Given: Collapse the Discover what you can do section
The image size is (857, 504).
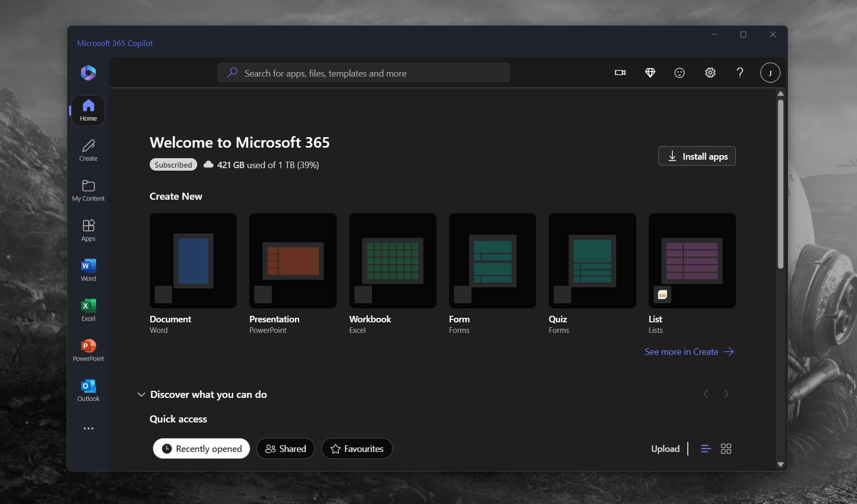Looking at the screenshot, I should [141, 395].
